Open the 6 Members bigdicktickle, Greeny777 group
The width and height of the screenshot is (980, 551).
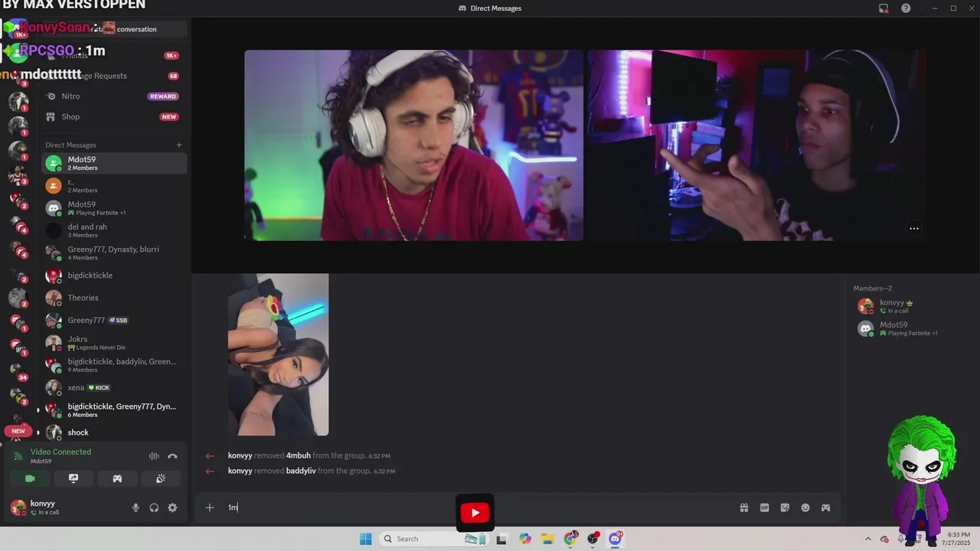point(114,410)
